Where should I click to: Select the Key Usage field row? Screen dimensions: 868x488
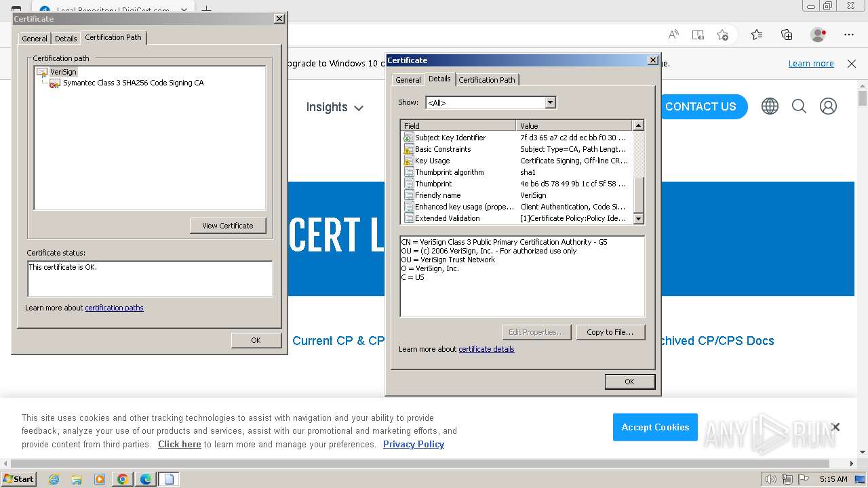[x=516, y=161]
